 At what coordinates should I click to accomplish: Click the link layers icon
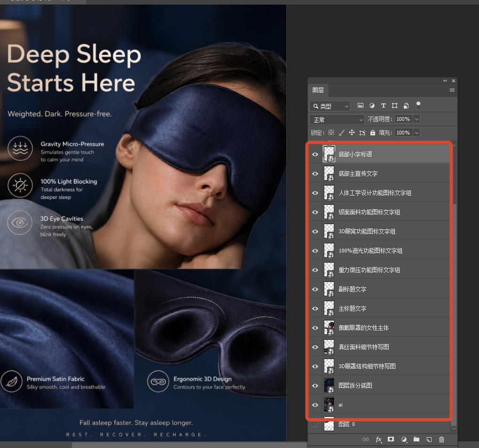(x=366, y=440)
